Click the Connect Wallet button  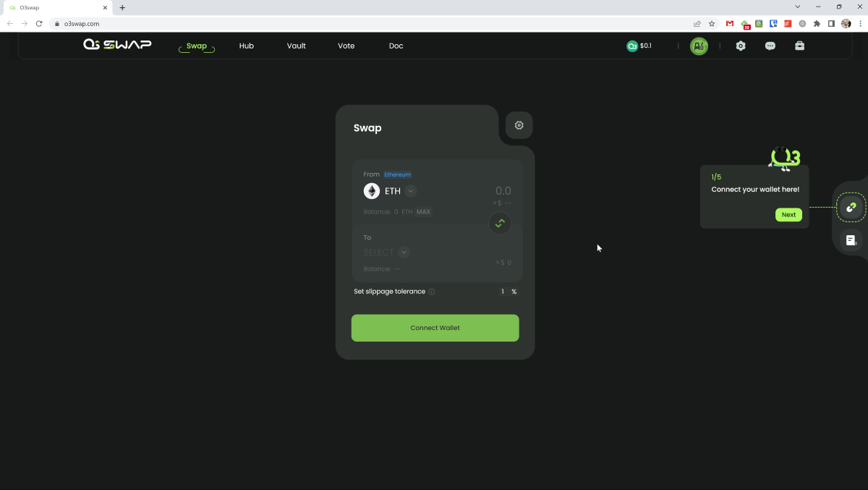(435, 328)
